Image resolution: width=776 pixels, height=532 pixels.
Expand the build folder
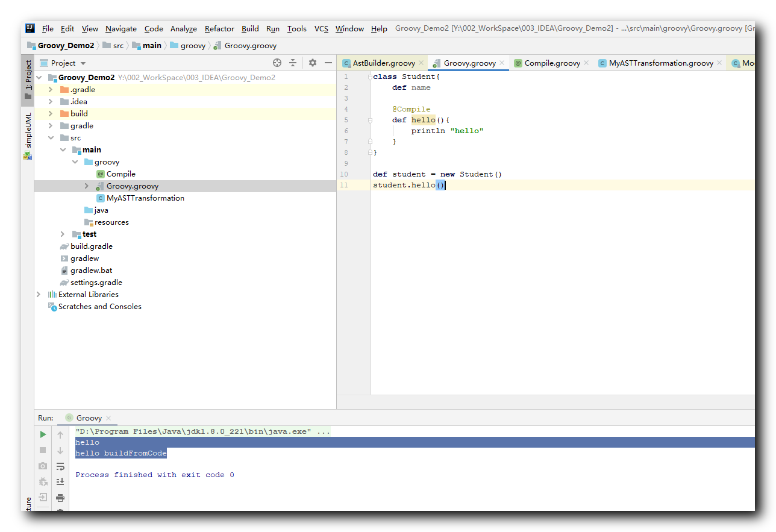51,114
